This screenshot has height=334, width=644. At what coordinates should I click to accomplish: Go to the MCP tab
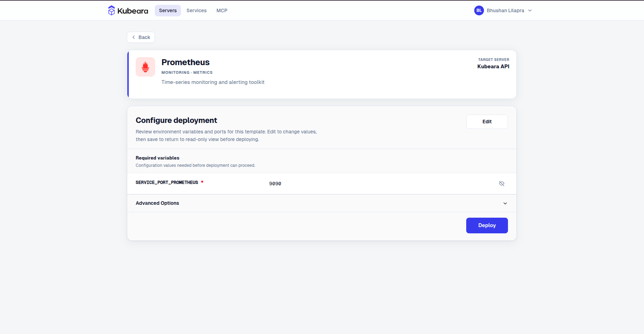[222, 10]
